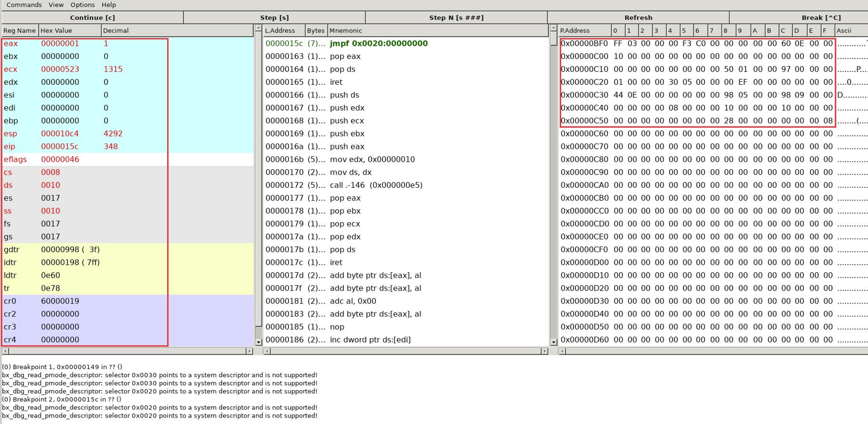Click the Breakpoint 2 log line
Image resolution: width=868 pixels, height=424 pixels.
tap(62, 400)
